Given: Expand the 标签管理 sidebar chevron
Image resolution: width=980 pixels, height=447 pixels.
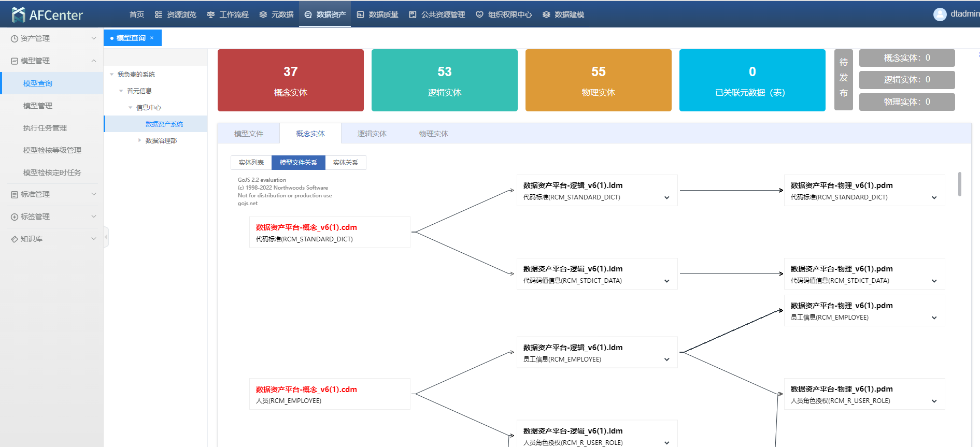Looking at the screenshot, I should pos(94,217).
